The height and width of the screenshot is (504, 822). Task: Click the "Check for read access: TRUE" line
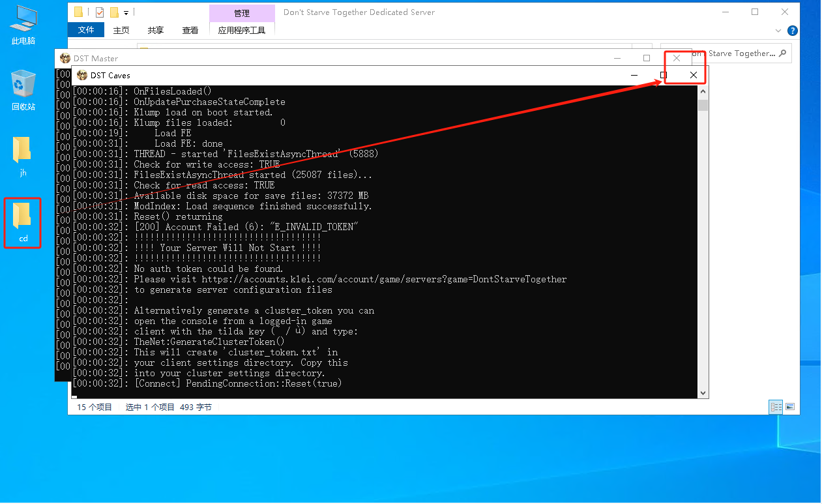pos(173,185)
